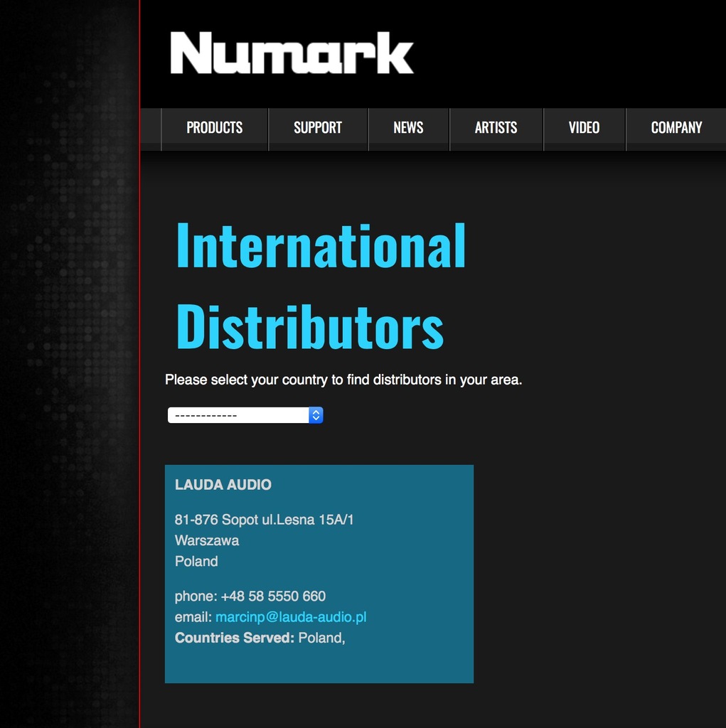
Task: Click the 'Please select your country' instruction text
Action: click(x=343, y=380)
